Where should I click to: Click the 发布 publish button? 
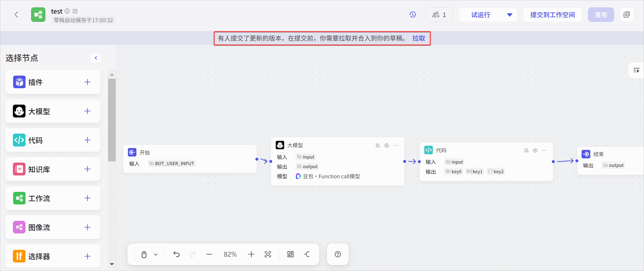point(601,15)
